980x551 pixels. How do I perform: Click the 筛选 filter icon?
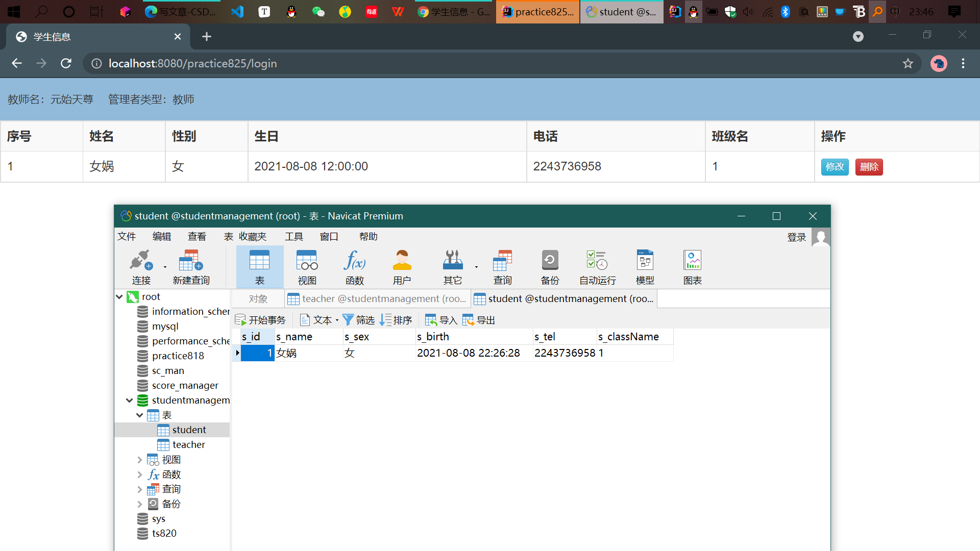358,320
